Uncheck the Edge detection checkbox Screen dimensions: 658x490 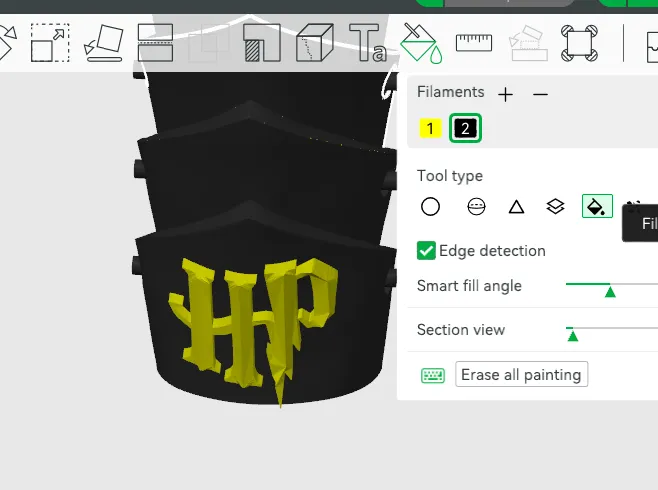[x=426, y=251]
